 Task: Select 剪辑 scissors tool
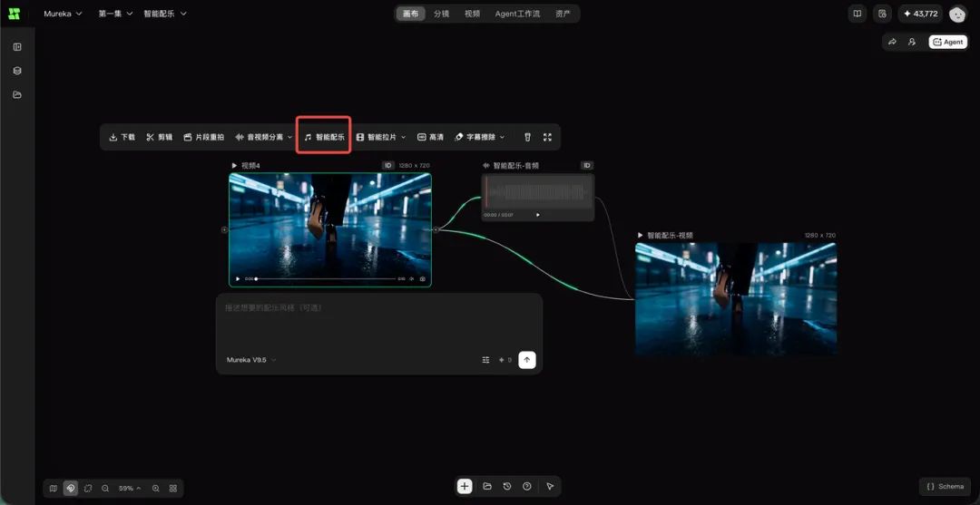pyautogui.click(x=160, y=137)
